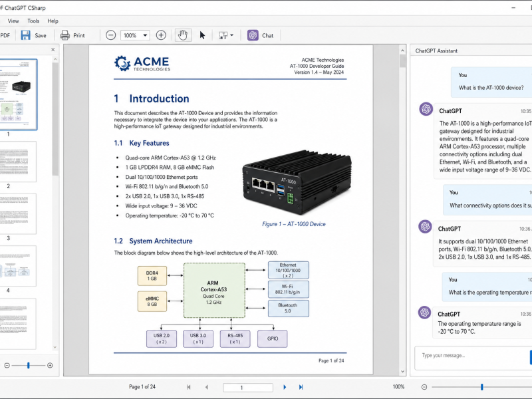Open the Help menu
The width and height of the screenshot is (532, 399).
click(x=53, y=21)
